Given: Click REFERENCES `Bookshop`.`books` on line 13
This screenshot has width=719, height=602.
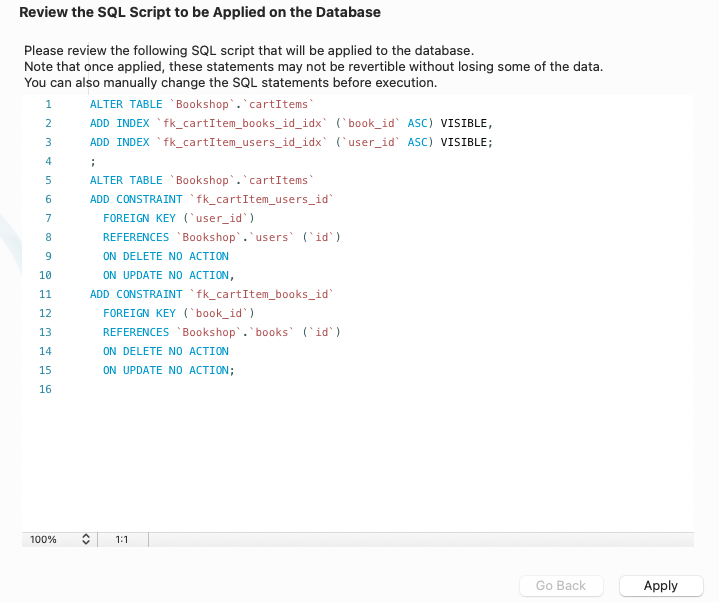Looking at the screenshot, I should click(x=221, y=332).
